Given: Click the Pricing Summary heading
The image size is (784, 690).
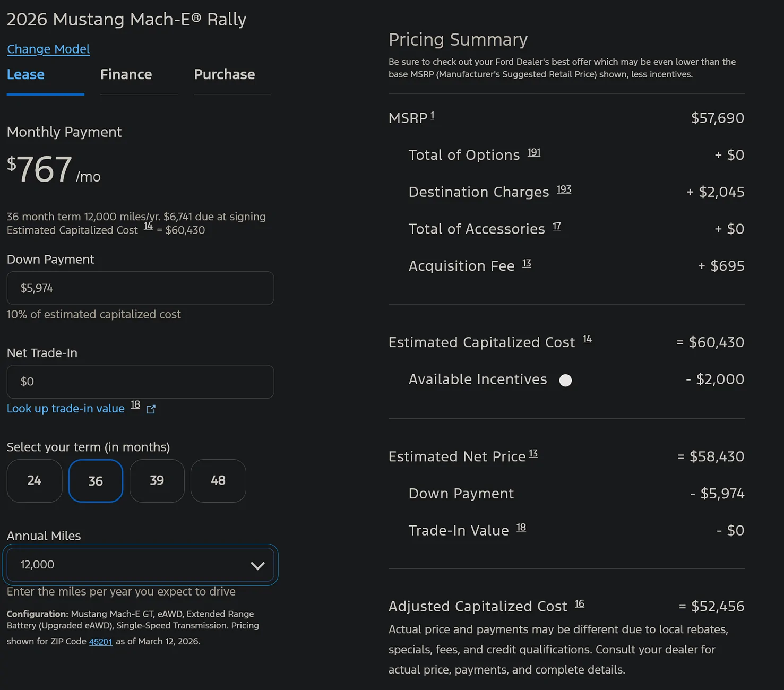Looking at the screenshot, I should click(458, 40).
